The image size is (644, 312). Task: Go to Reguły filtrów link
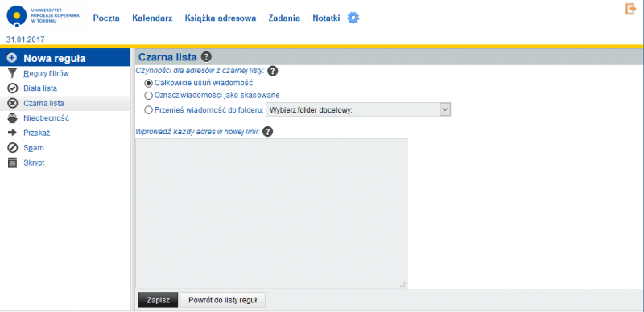coord(46,74)
